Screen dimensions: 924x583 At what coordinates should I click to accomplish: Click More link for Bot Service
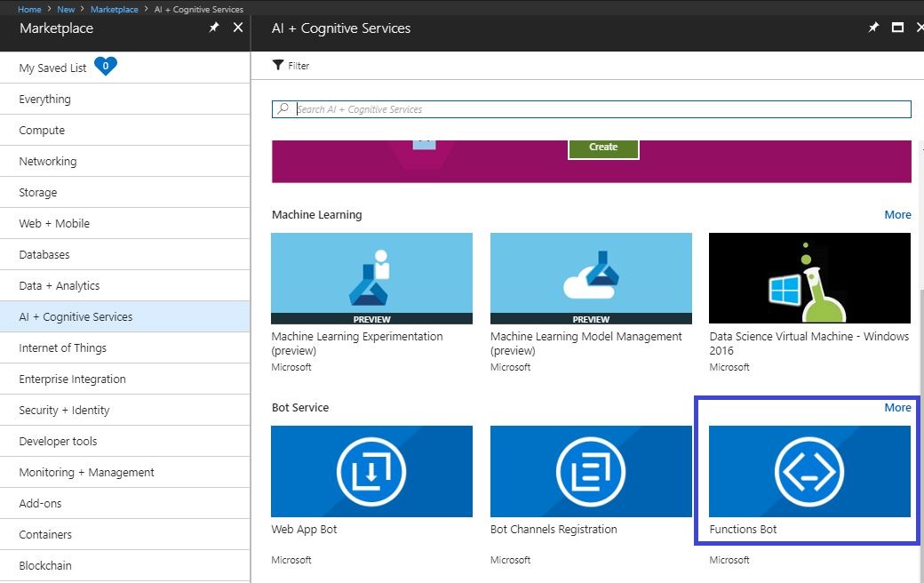pyautogui.click(x=897, y=407)
